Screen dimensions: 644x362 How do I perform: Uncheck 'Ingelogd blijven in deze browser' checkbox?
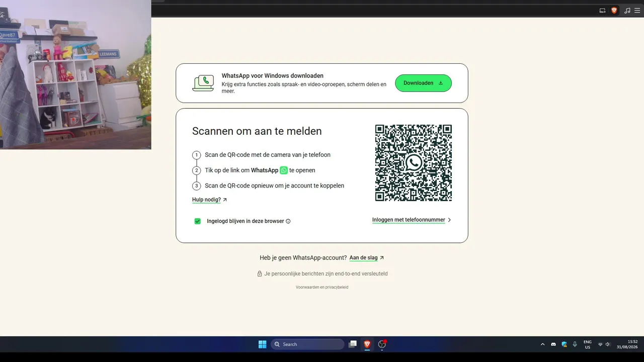click(x=198, y=221)
